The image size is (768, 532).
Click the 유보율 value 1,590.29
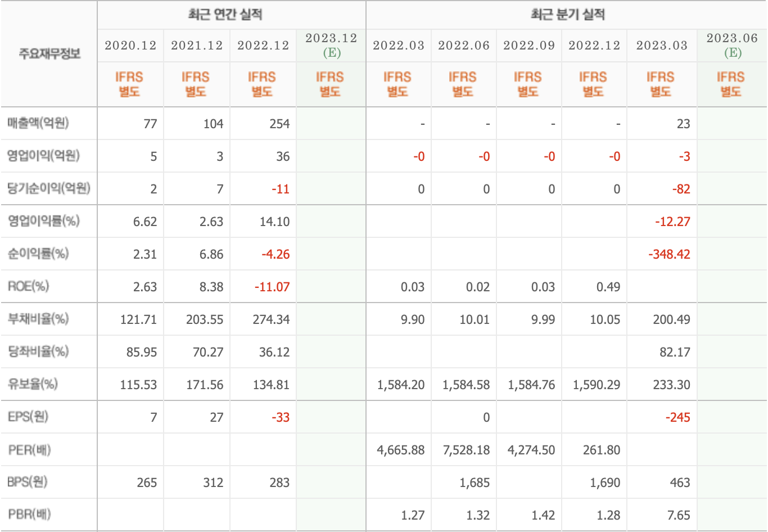tap(597, 385)
